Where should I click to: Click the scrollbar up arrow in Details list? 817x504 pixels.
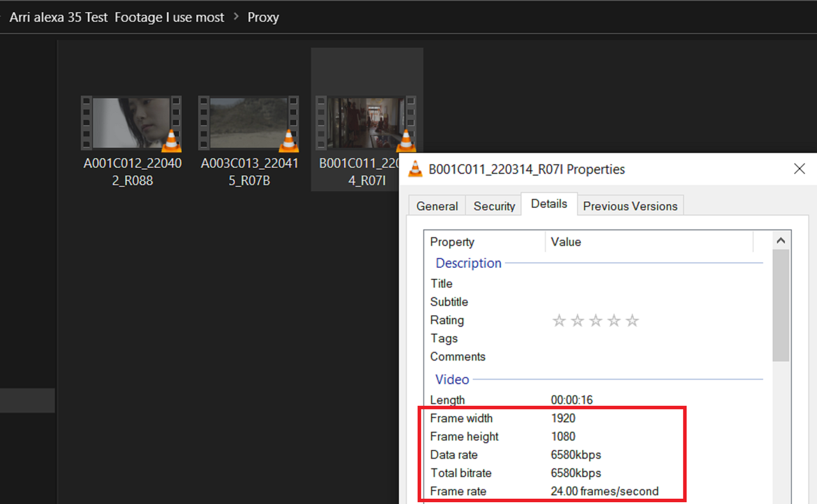[x=781, y=241]
